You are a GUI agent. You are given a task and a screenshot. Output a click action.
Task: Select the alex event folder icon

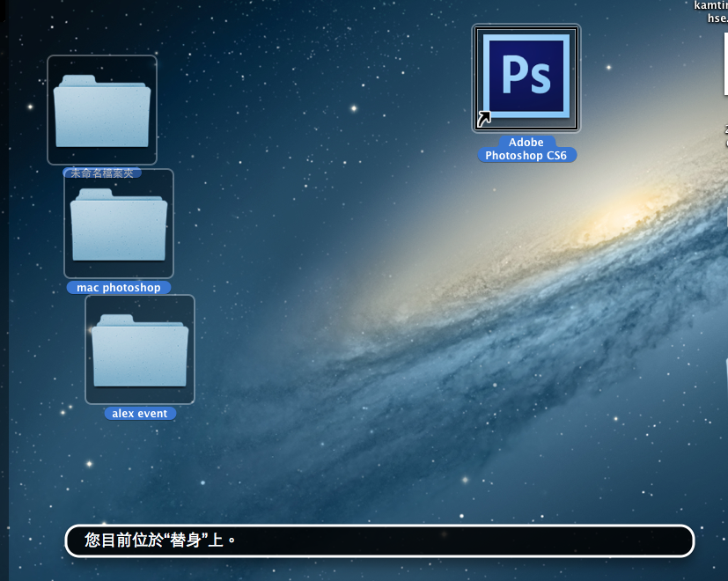pos(140,349)
